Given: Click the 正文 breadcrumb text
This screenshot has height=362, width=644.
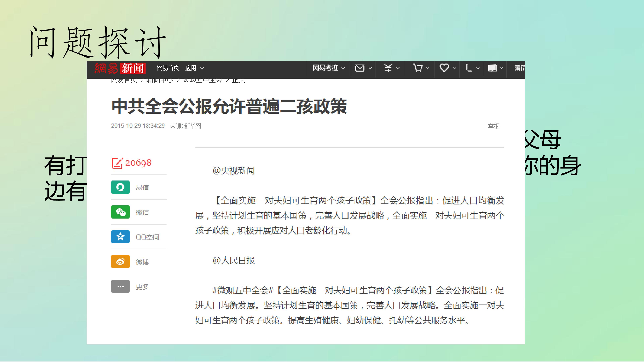Looking at the screenshot, I should (238, 81).
